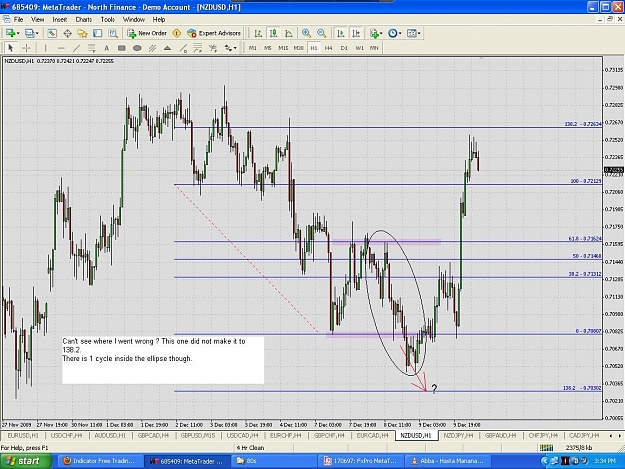Viewport: 625px width, 469px height.
Task: Select the Andrews pitchfork tool
Action: [x=213, y=48]
